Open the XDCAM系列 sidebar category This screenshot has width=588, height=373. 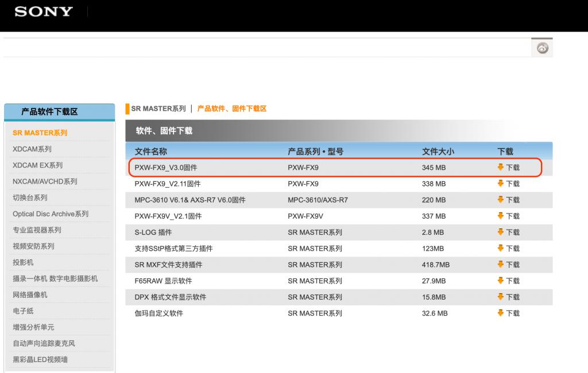(32, 149)
